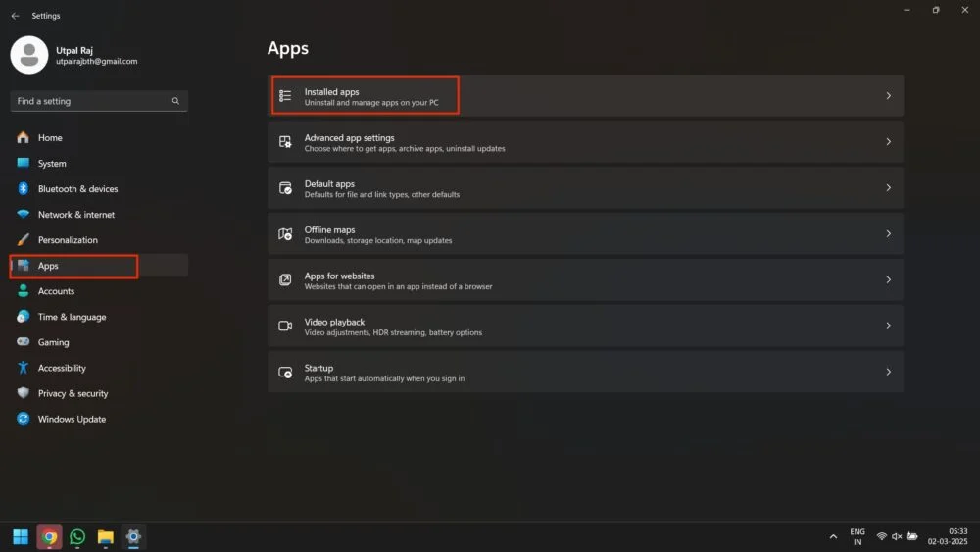
Task: Open Bluetooth & devices settings
Action: (77, 189)
